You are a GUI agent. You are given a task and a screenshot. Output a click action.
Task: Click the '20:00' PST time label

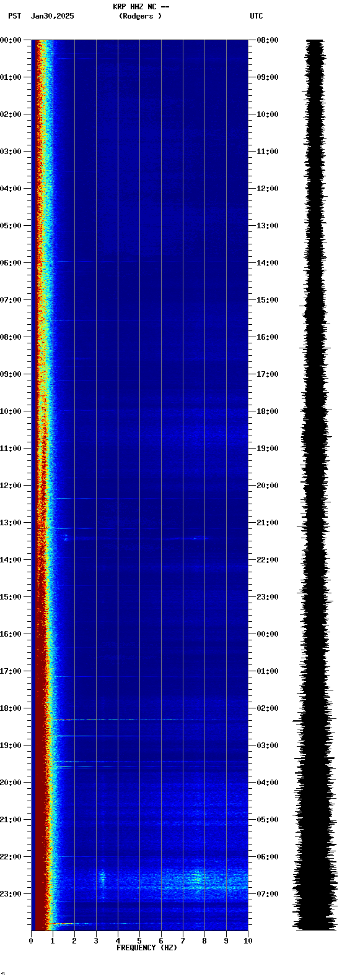pyautogui.click(x=11, y=783)
